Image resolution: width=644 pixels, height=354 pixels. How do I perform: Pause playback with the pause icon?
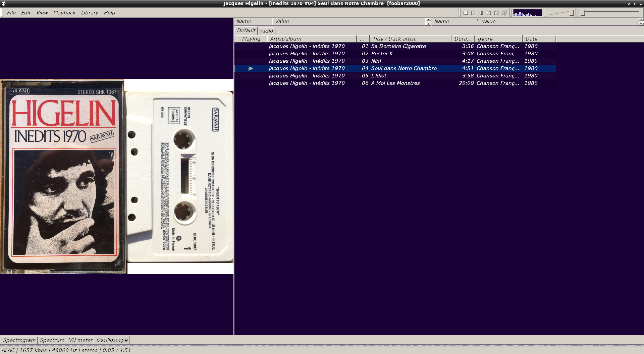pyautogui.click(x=481, y=13)
